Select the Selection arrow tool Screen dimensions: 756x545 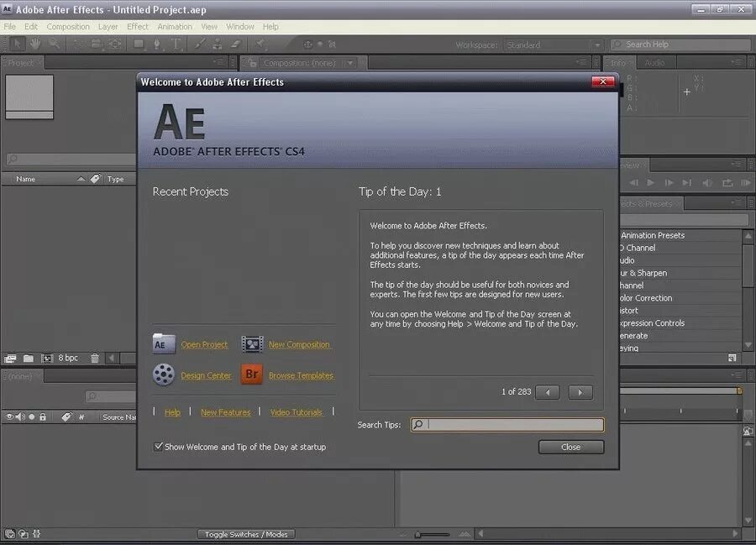[18, 45]
